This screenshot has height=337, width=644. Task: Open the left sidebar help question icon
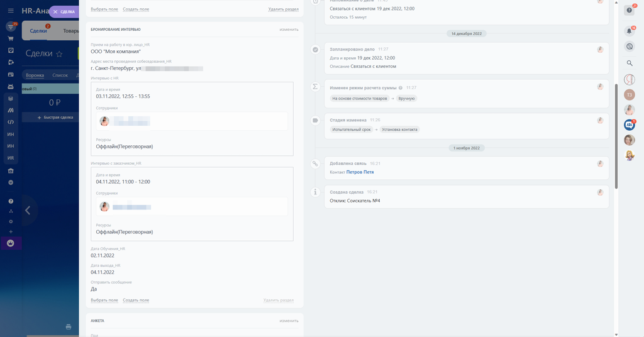[x=11, y=201]
